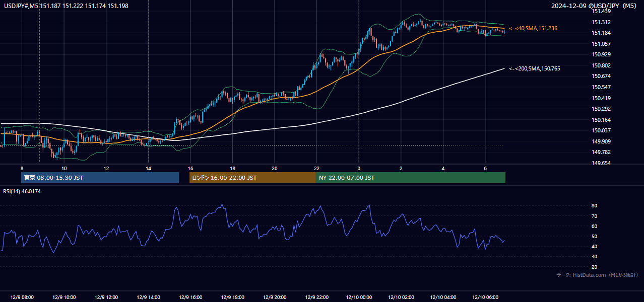
Task: Click the 12/9 12:00 time label
Action: tap(106, 297)
